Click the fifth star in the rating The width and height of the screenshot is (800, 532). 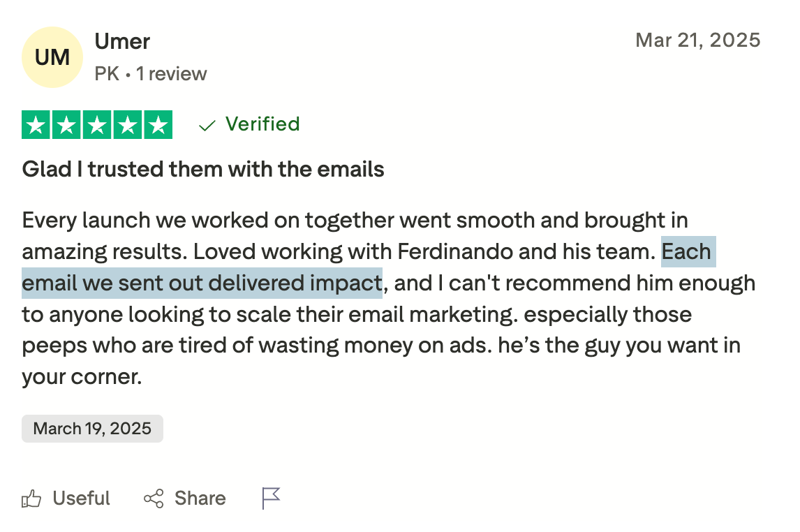click(x=158, y=126)
